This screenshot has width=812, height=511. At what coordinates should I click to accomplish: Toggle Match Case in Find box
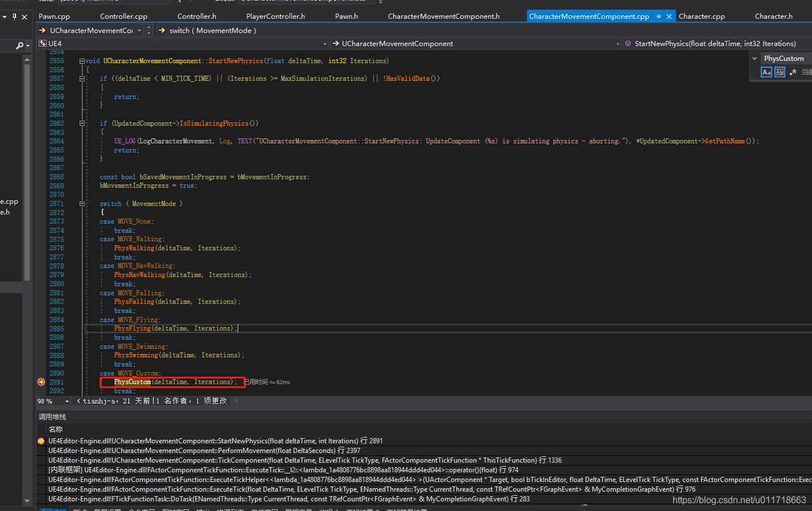pyautogui.click(x=766, y=72)
